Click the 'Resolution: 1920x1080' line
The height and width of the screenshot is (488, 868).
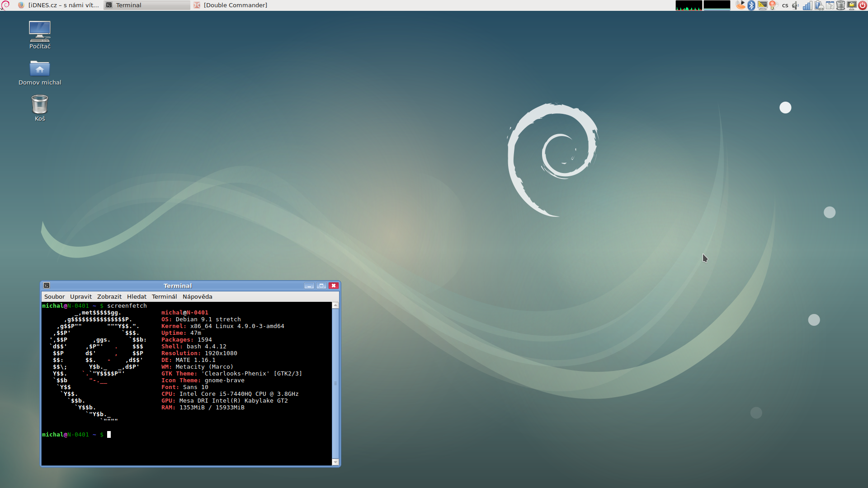(199, 353)
